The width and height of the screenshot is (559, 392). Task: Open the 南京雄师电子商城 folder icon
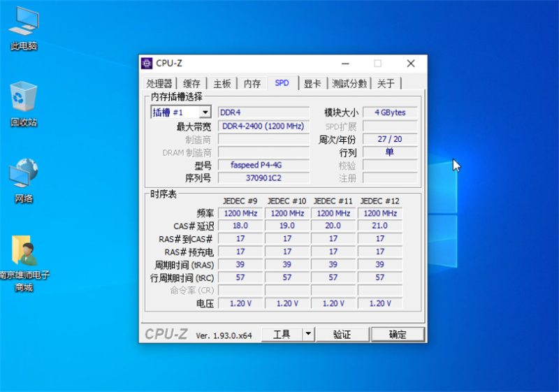coord(24,263)
